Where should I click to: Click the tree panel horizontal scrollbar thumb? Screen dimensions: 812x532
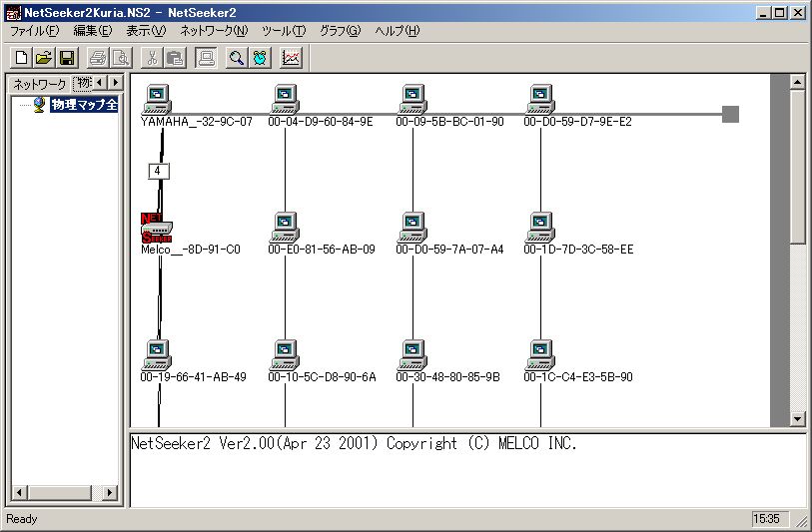[x=60, y=493]
